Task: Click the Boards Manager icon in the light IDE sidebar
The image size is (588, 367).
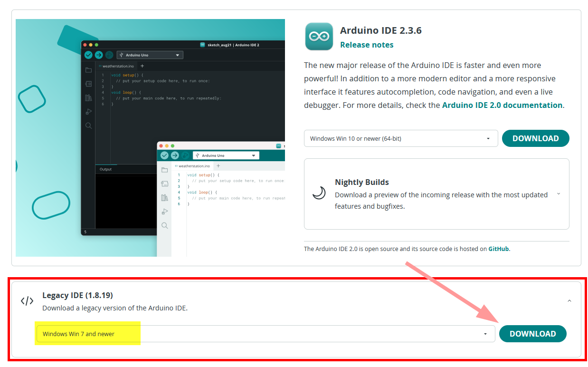Action: click(165, 183)
